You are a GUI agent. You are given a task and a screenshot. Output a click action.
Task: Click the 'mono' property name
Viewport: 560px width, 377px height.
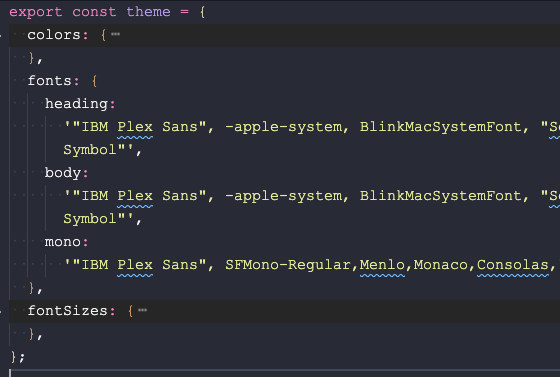tap(63, 242)
